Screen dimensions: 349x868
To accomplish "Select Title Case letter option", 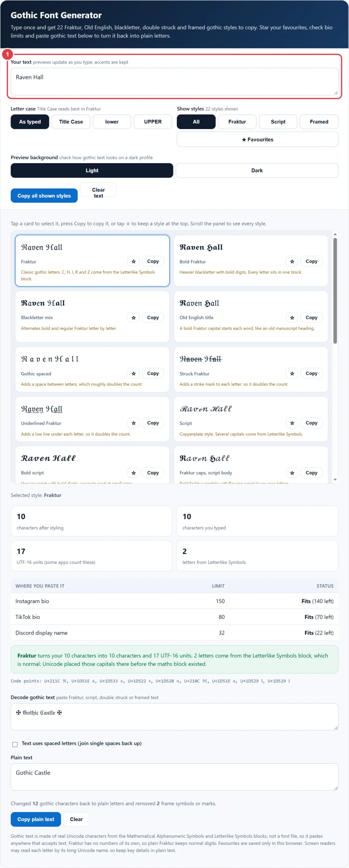I will 71,122.
